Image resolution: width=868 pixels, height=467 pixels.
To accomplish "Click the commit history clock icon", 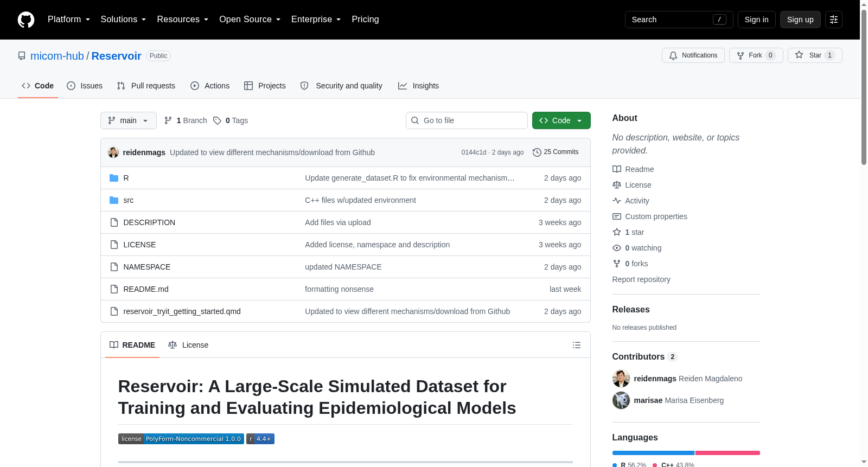I will click(537, 152).
